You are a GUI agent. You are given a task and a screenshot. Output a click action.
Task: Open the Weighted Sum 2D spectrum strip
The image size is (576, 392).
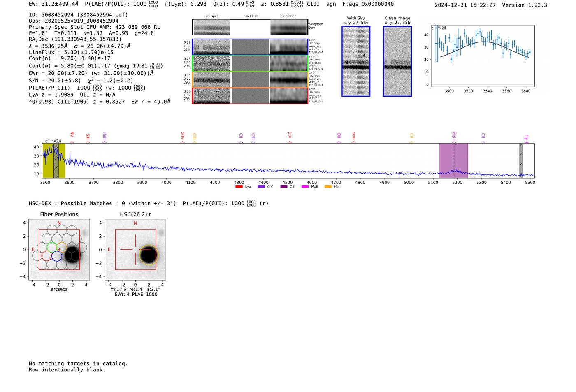click(x=250, y=27)
